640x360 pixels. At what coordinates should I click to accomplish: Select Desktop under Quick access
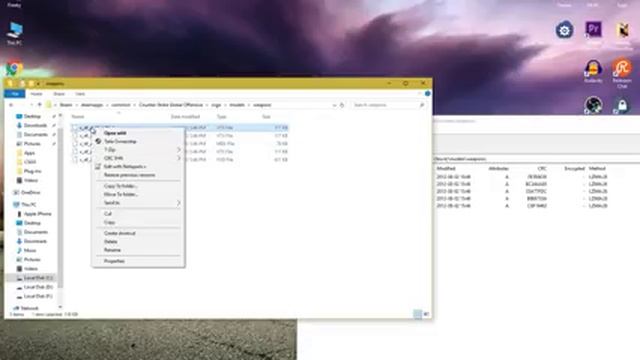(32, 116)
